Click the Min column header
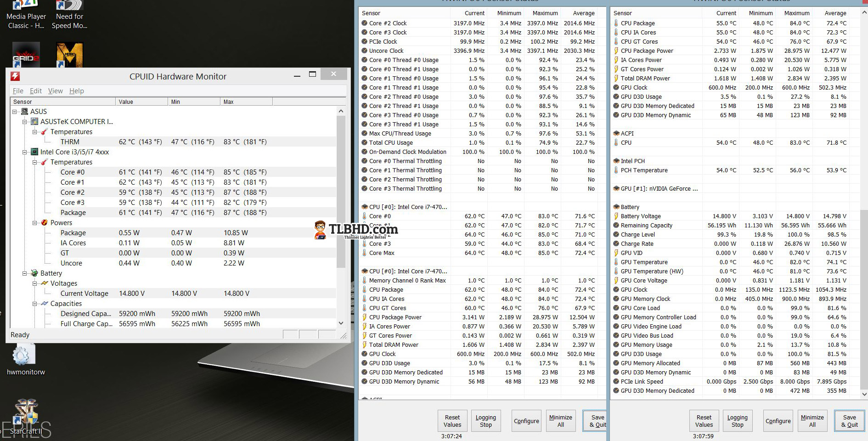868x441 pixels. [x=194, y=102]
